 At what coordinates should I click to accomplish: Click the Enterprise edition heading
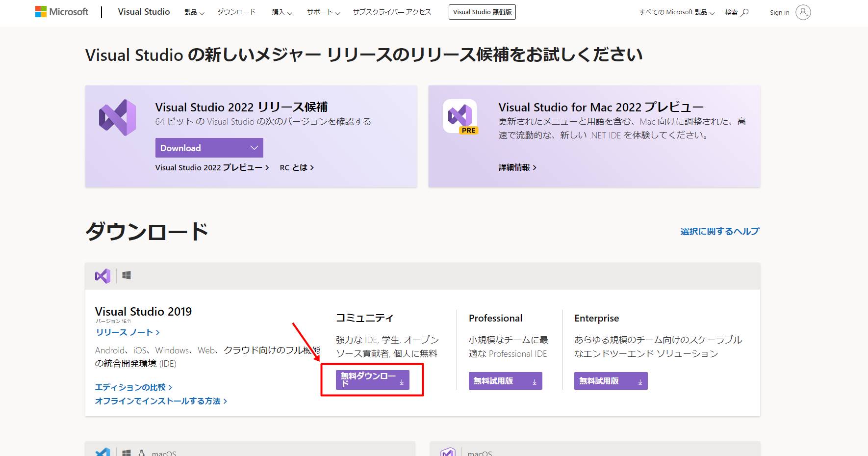(597, 318)
